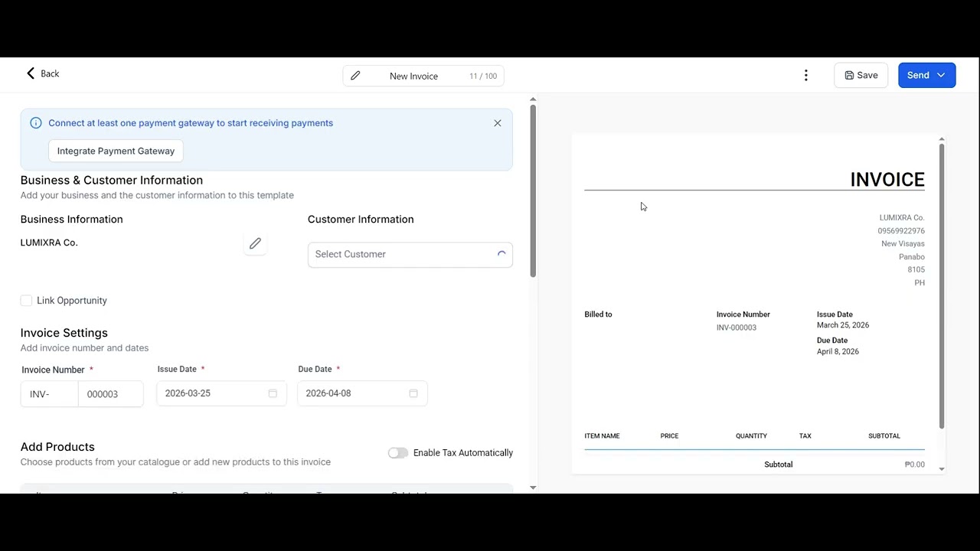Viewport: 980px width, 551px height.
Task: Open the three-dot more options menu
Action: pyautogui.click(x=805, y=75)
